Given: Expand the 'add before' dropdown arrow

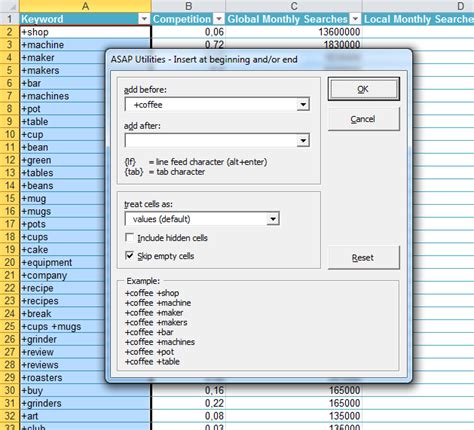Looking at the screenshot, I should point(303,105).
